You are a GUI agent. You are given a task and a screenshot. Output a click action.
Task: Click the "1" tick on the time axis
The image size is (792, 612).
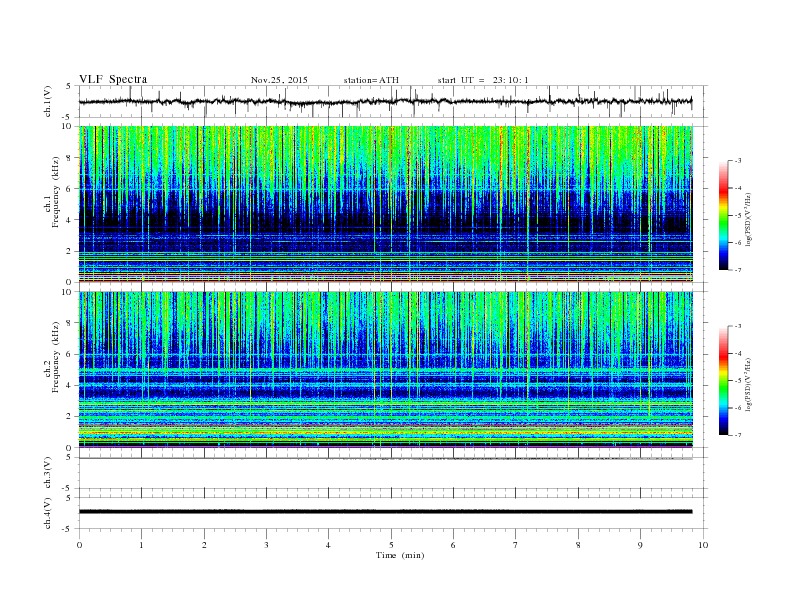point(141,545)
